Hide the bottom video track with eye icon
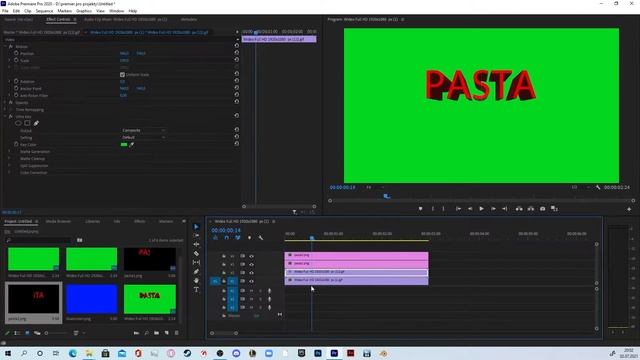 click(x=251, y=281)
